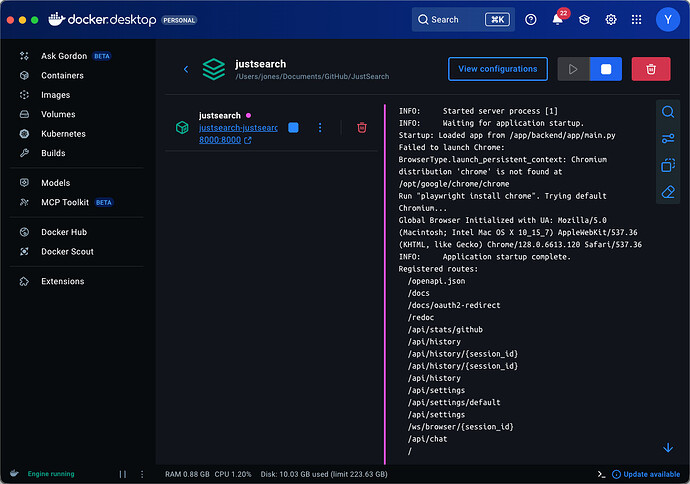690x484 pixels.
Task: Search the logs with the magnifier icon
Action: point(668,112)
